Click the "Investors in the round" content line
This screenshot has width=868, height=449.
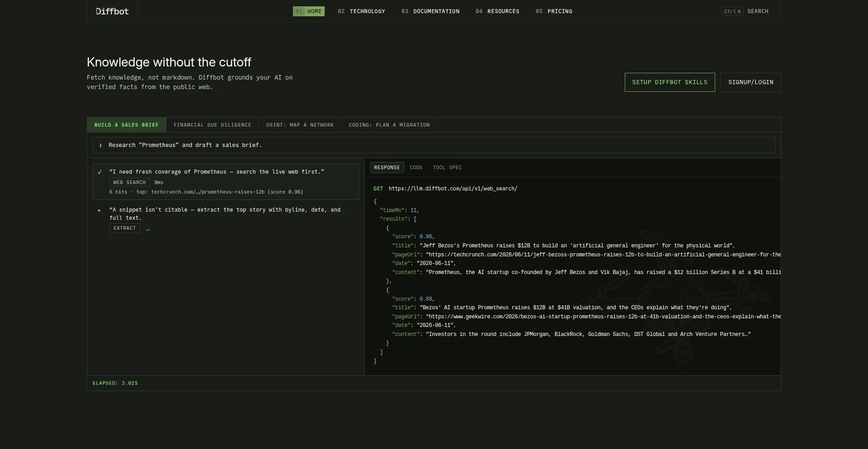pos(571,335)
